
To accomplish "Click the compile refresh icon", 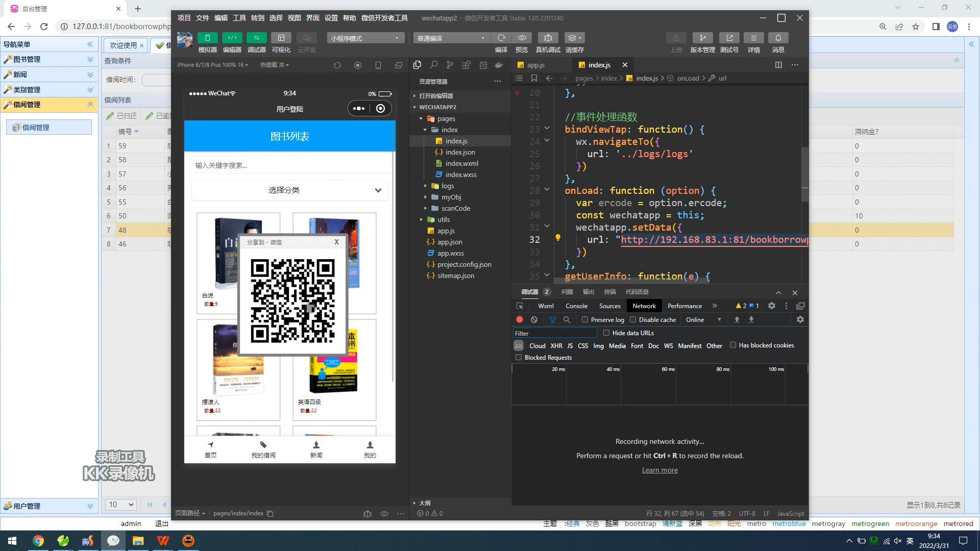I will [x=501, y=38].
